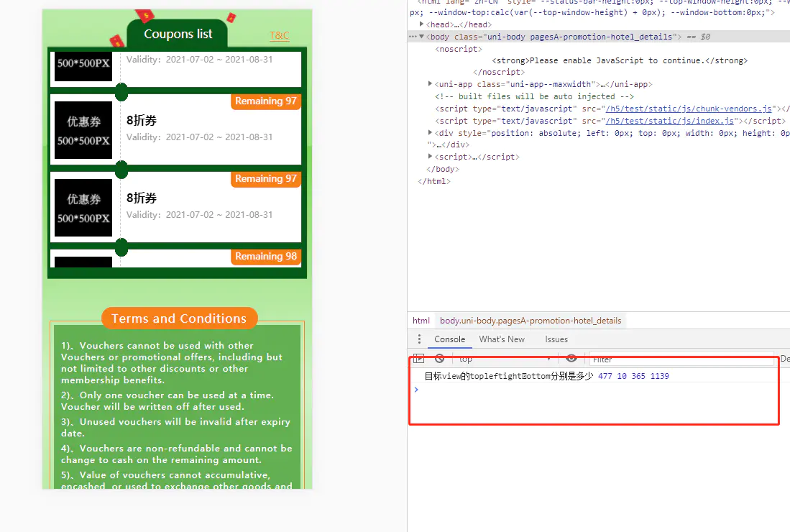The height and width of the screenshot is (532, 790).
Task: Open the console drawer three-dot menu
Action: [419, 339]
